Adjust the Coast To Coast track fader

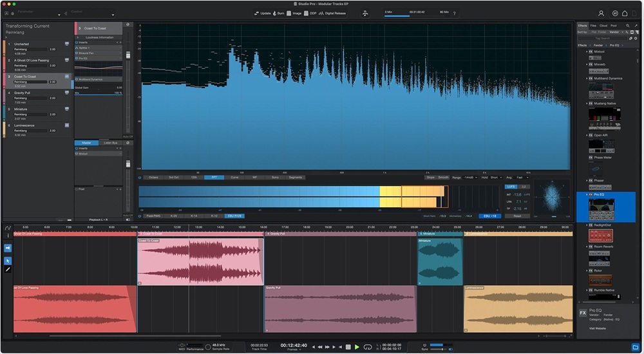pos(127,55)
